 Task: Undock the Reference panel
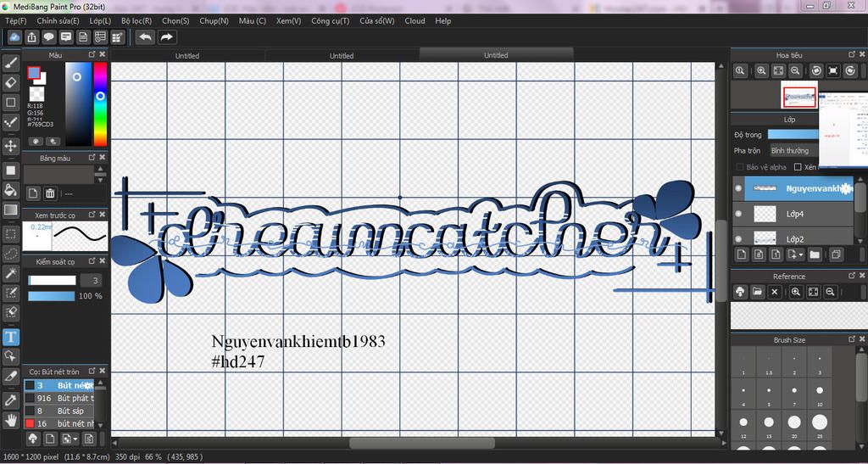852,275
